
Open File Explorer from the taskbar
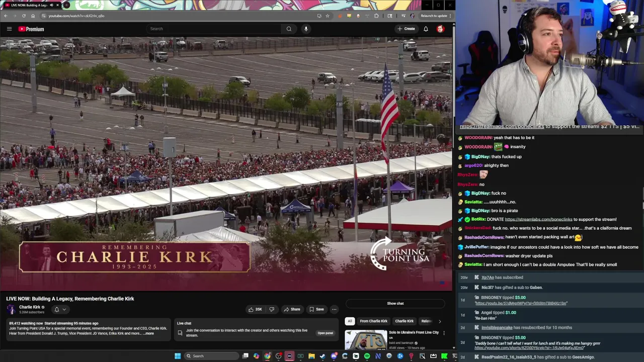(x=311, y=356)
